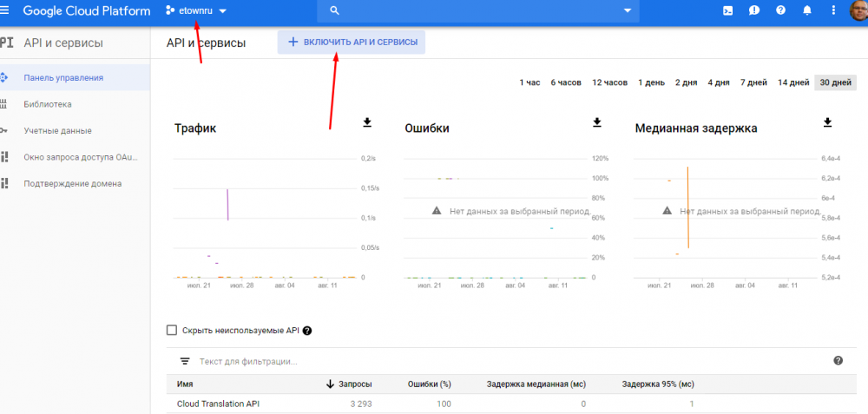Download the Ошибки chart data
Viewport: 868px width, 414px height.
(x=597, y=122)
